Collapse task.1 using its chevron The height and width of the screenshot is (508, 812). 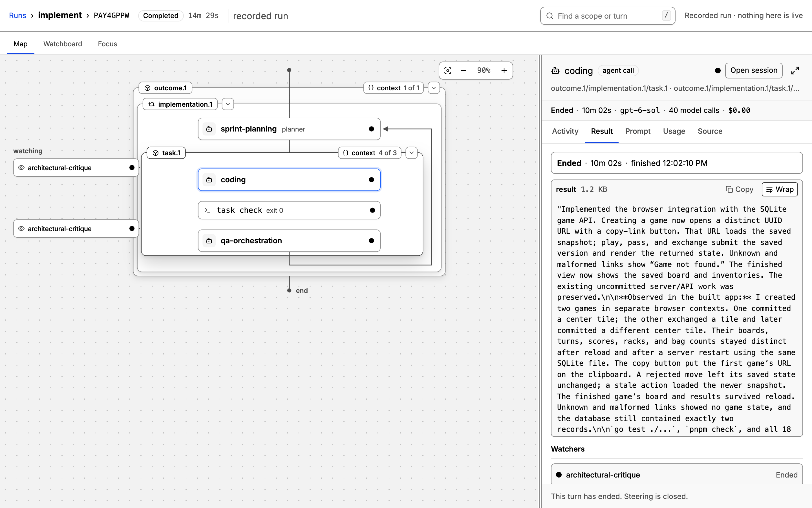coord(411,153)
